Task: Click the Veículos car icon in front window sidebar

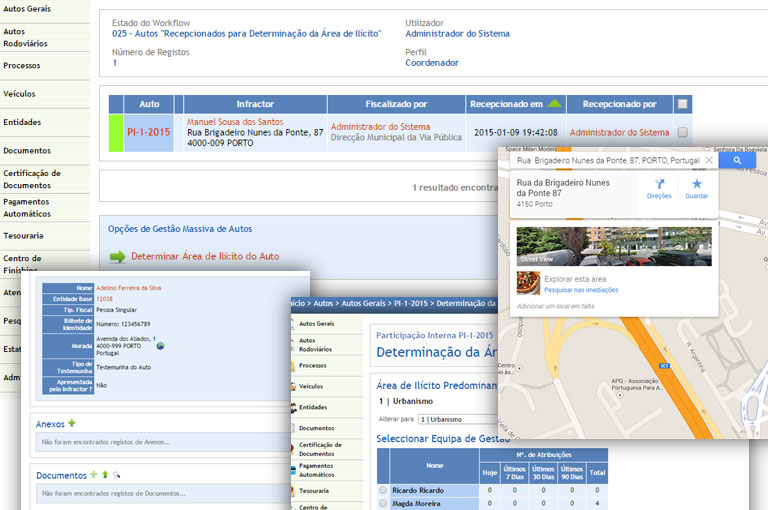Action: point(293,387)
